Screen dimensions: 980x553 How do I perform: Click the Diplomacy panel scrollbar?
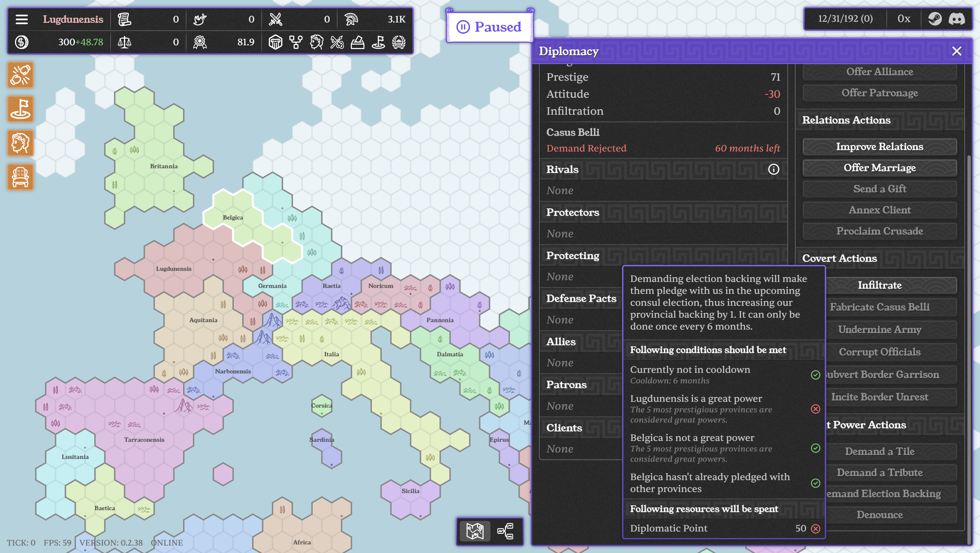pyautogui.click(x=969, y=343)
